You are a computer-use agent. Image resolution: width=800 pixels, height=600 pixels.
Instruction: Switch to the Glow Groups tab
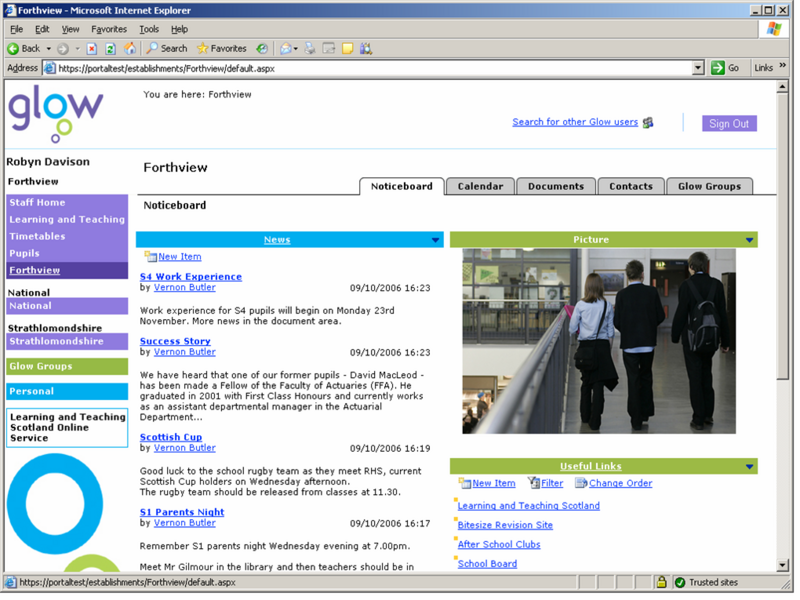709,187
